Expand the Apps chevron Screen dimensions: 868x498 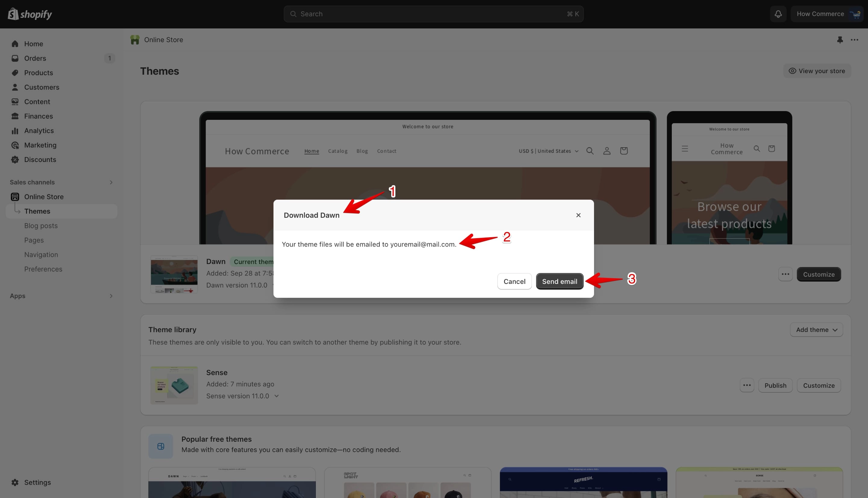point(111,296)
